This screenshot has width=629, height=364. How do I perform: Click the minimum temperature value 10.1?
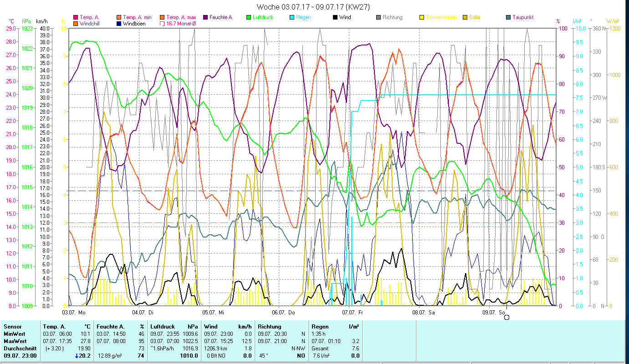pos(85,334)
